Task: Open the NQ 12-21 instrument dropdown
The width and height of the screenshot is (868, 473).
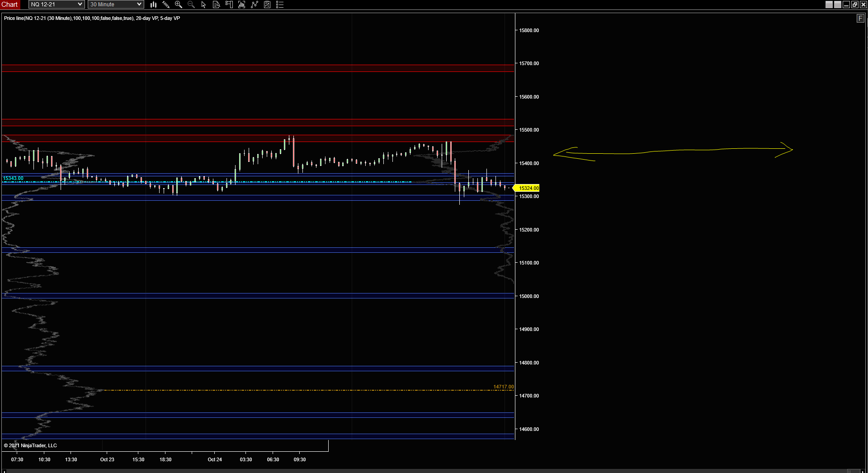Action: 56,5
